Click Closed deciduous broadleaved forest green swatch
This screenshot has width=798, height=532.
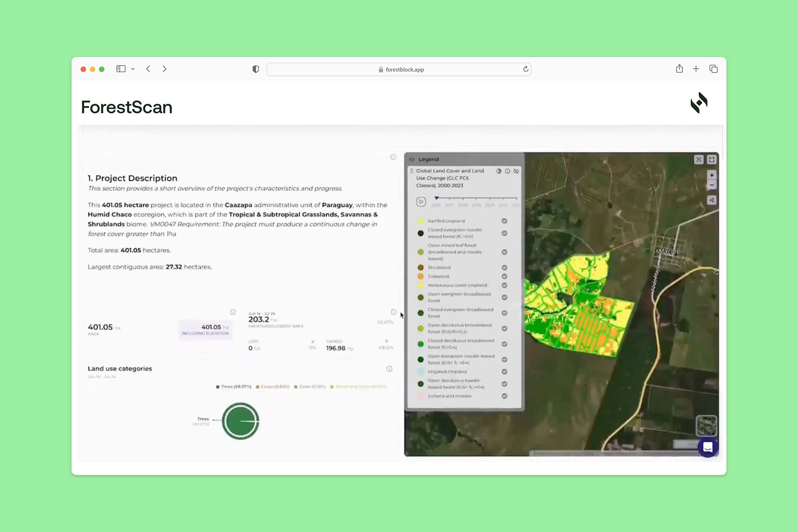coord(421,344)
